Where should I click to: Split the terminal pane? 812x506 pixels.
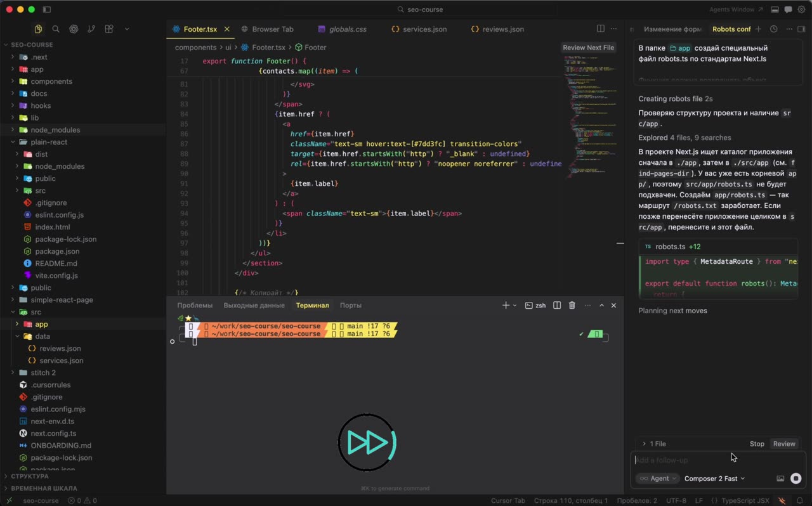tap(557, 305)
